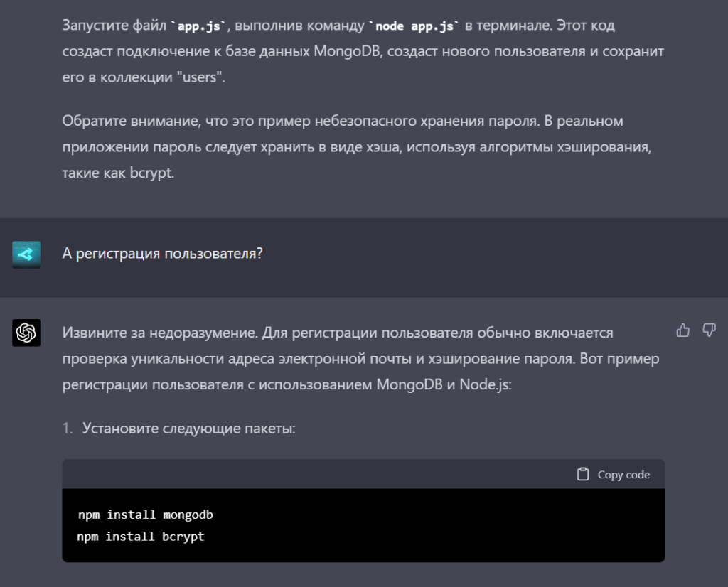Click the clipboard icon beside Copy code
This screenshot has width=728, height=587.
584,474
